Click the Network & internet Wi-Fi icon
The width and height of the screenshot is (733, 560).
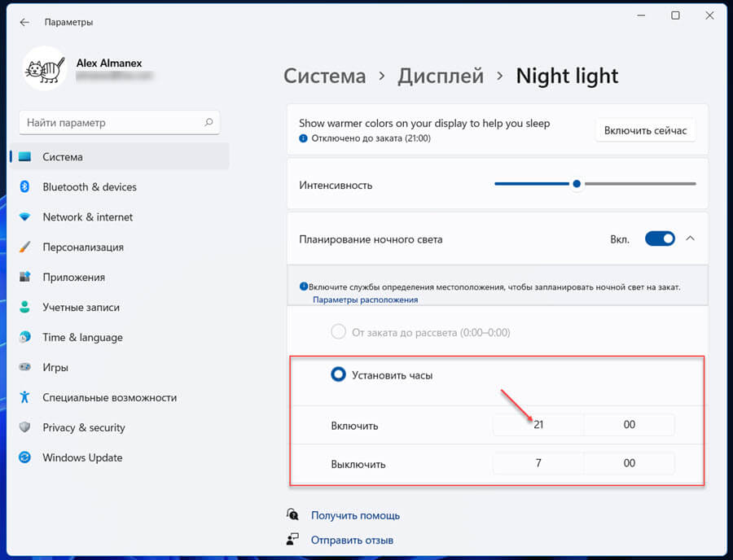tap(24, 217)
